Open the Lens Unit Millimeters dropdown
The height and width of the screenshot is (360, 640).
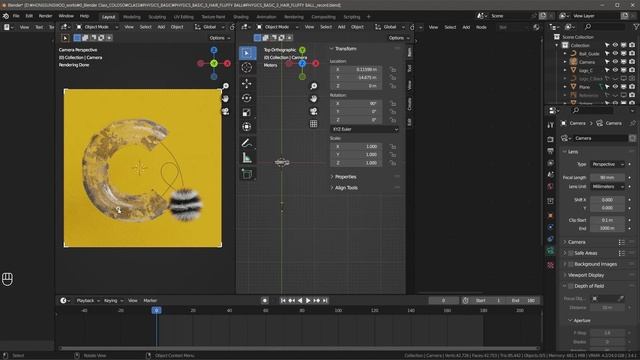(607, 187)
